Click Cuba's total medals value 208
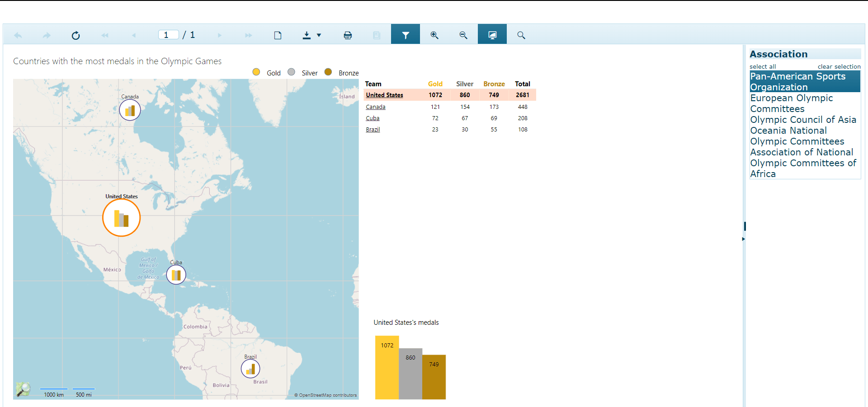868x407 pixels. (x=523, y=118)
